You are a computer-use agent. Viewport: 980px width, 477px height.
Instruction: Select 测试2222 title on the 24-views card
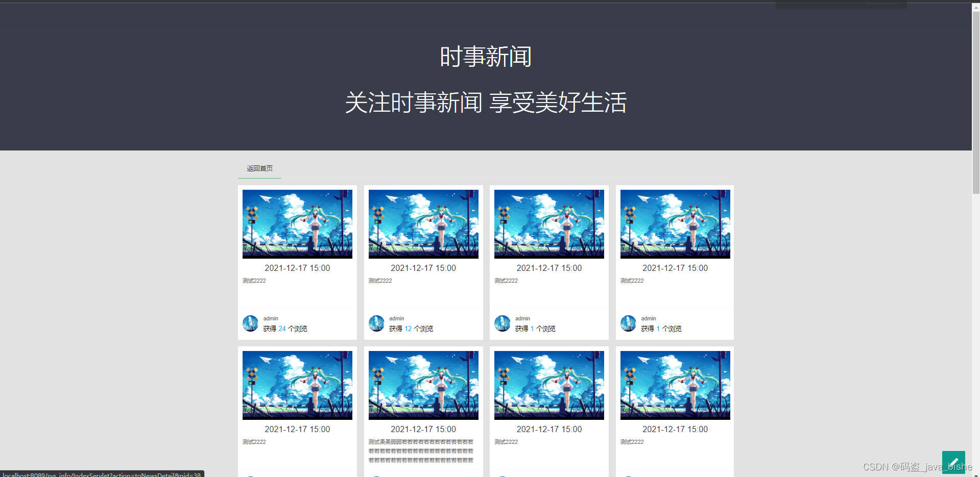pyautogui.click(x=254, y=281)
